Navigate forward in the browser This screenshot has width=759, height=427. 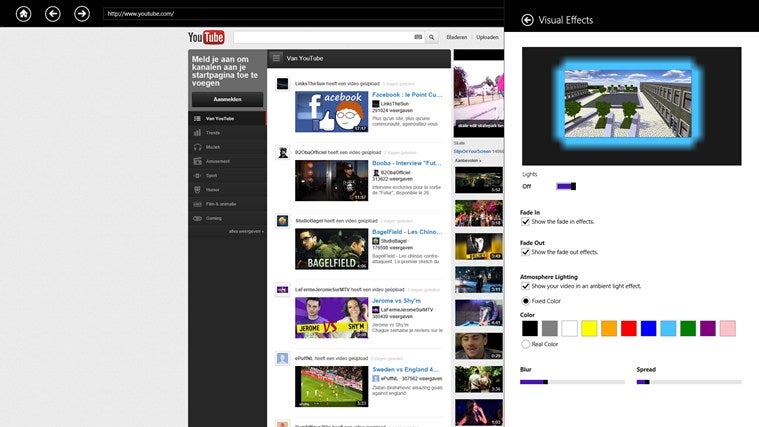pos(82,14)
